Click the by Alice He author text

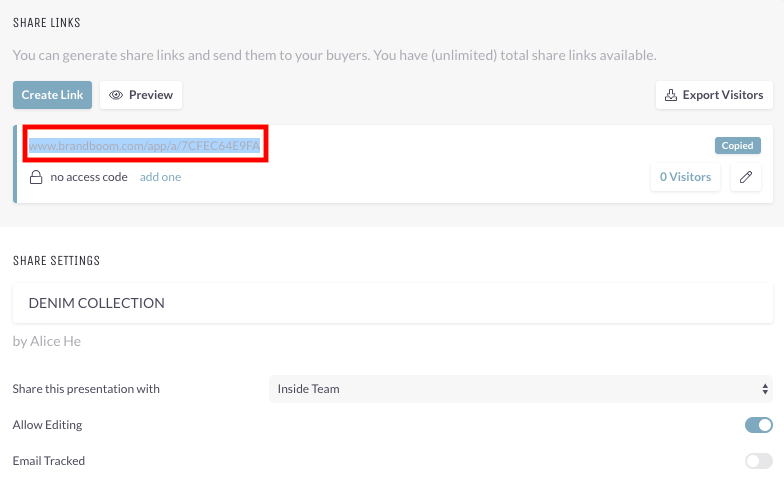tap(46, 341)
